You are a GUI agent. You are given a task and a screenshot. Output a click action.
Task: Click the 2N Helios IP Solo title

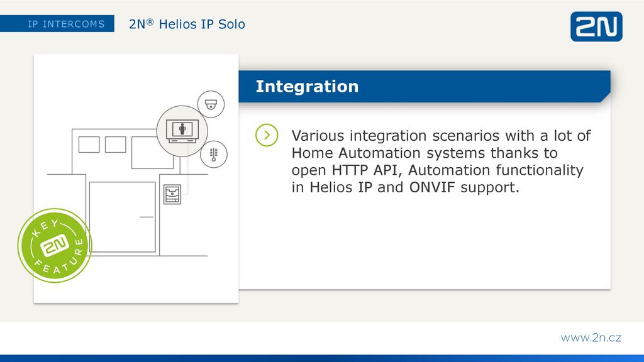click(187, 25)
